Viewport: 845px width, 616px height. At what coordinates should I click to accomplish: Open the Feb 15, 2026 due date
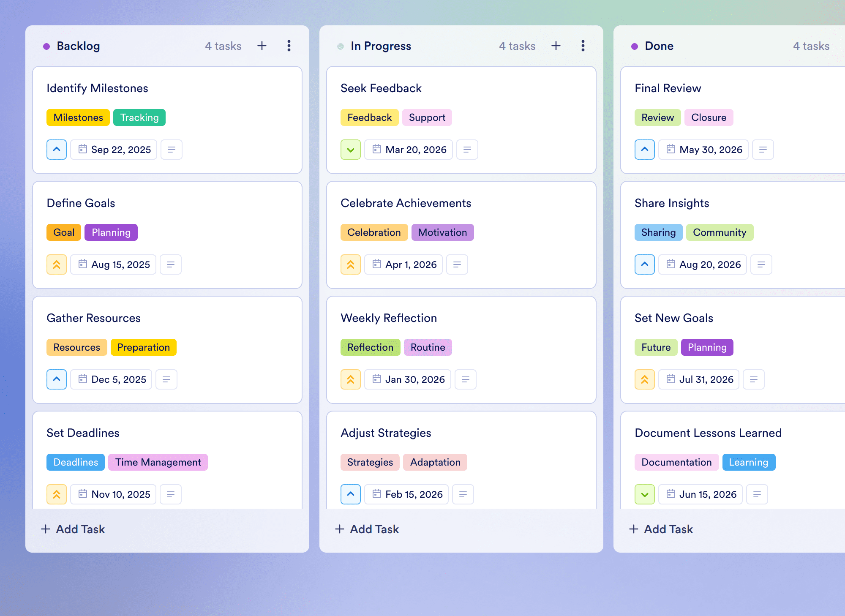tap(406, 494)
